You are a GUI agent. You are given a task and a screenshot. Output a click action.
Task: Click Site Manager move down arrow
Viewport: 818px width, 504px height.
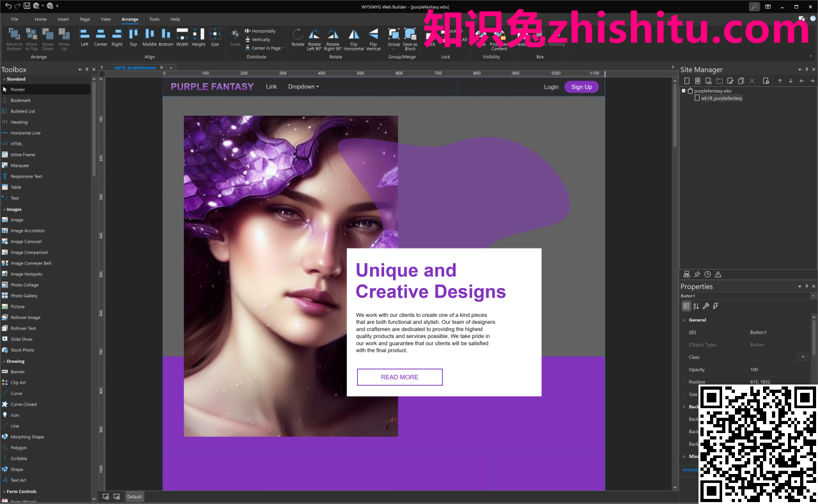[791, 81]
